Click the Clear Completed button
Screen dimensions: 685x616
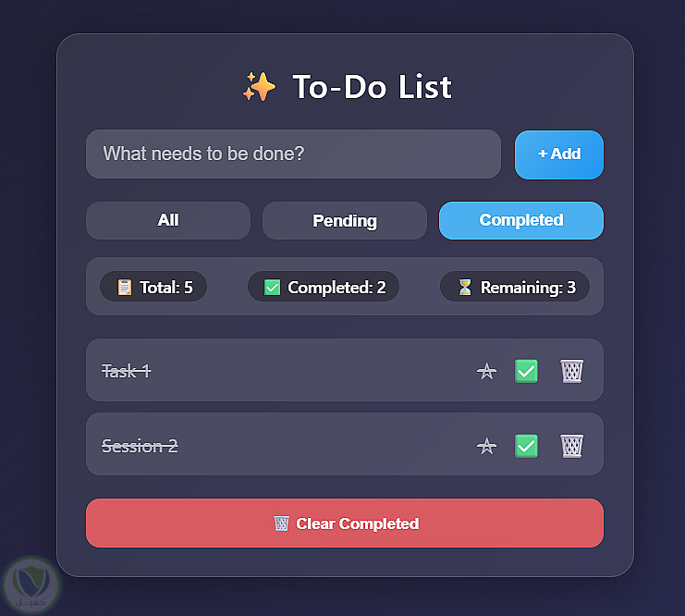coord(345,524)
